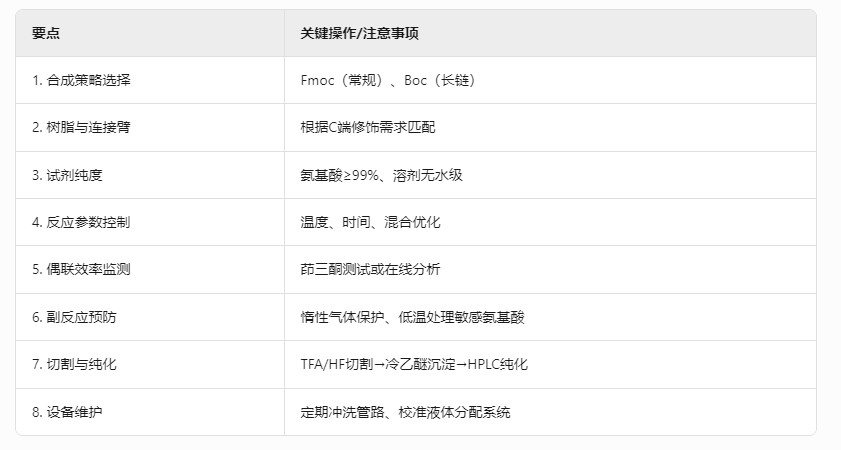Viewport: 841px width, 450px height.
Task: Click the 定期冲洗管路、校准液体分配系统 text
Action: 405,412
